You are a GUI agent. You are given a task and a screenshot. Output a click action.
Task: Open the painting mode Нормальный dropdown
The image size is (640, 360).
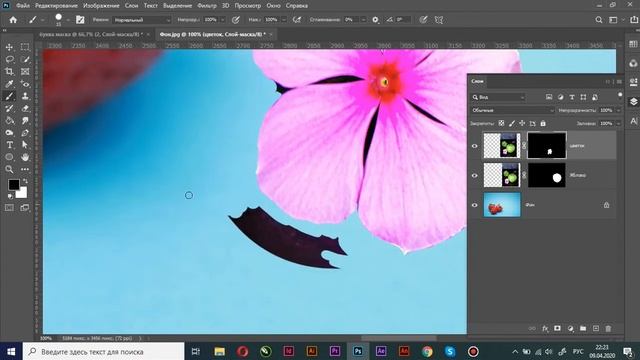point(142,20)
